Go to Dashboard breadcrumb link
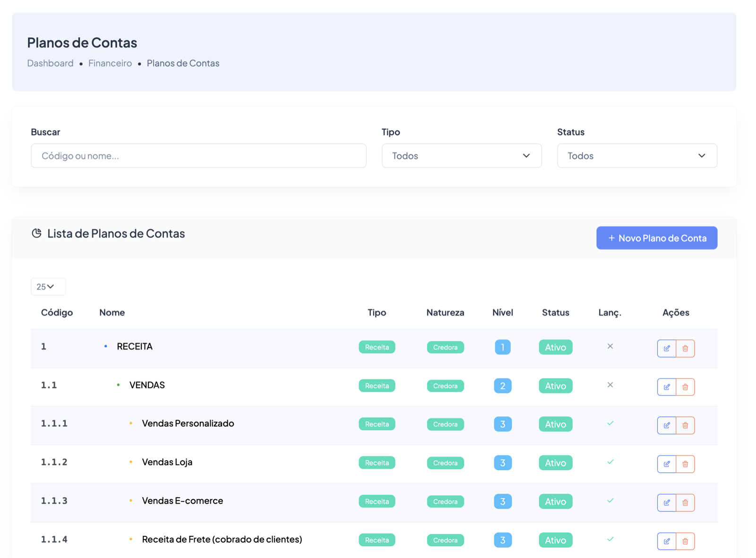Viewport: 756px width, 558px height. pos(50,63)
